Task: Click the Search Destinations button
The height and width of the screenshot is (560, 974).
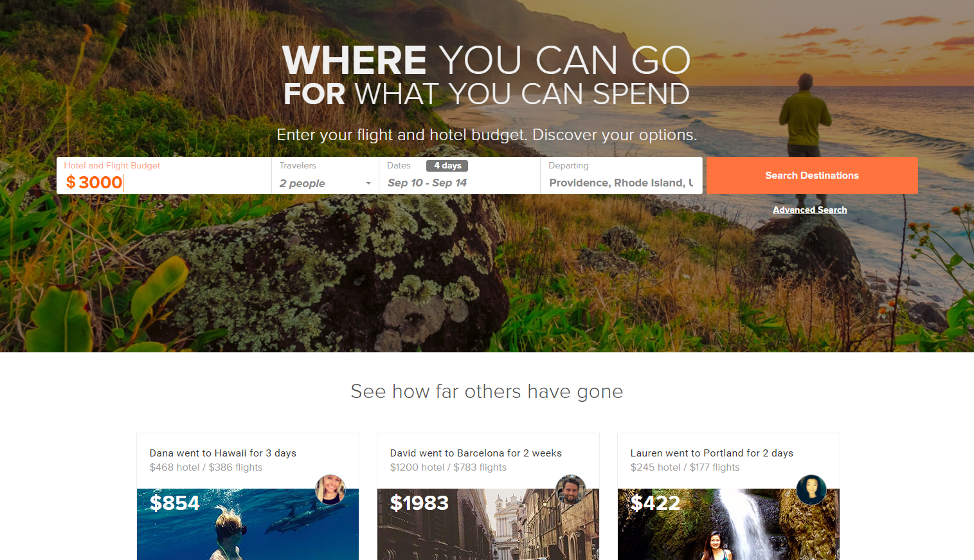Action: 812,176
